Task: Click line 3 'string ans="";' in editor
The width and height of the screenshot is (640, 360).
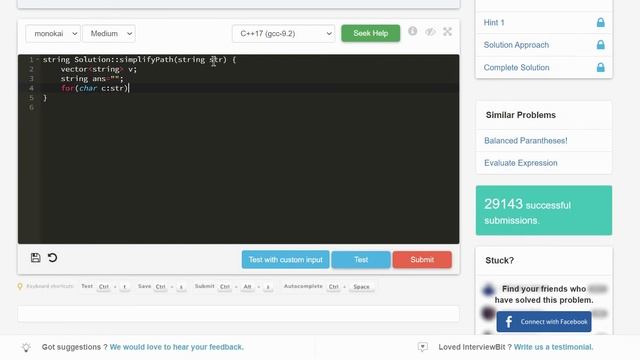Action: pos(92,79)
